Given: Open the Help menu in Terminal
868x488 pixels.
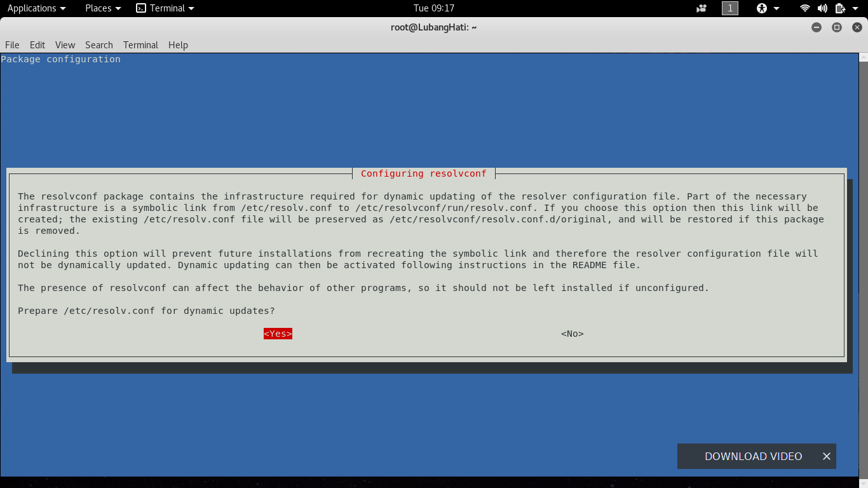Looking at the screenshot, I should [178, 45].
